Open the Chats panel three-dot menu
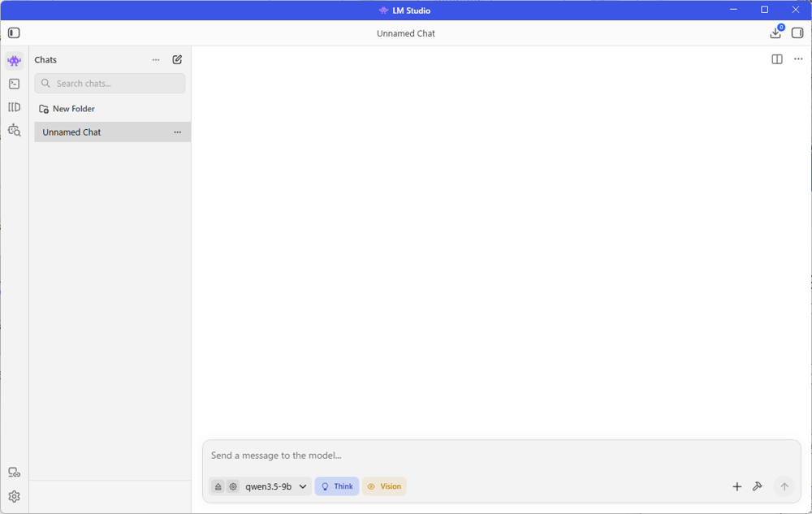Viewport: 812px width, 514px height. [x=156, y=59]
